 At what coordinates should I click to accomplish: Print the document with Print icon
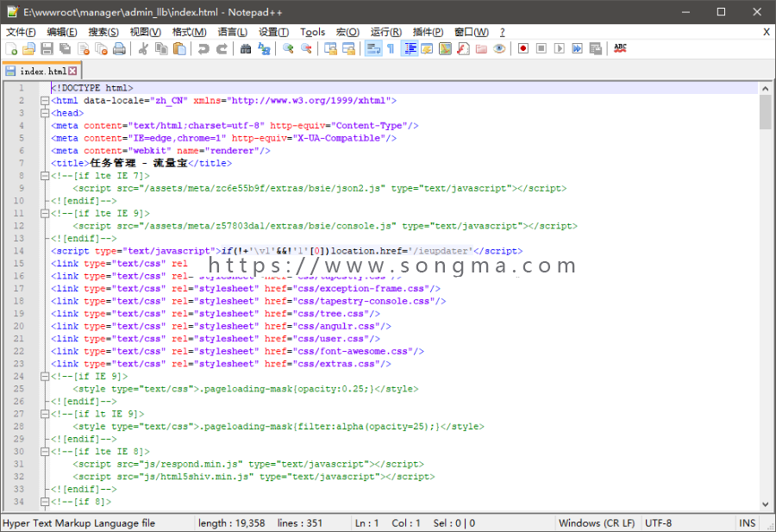119,48
